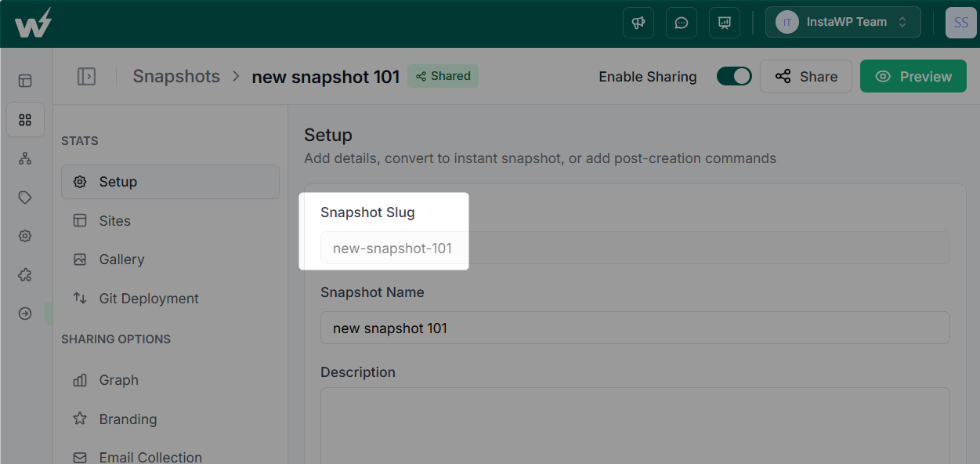Viewport: 980px width, 464px height.
Task: Collapse the sidebar panel toggle icon
Action: coord(86,77)
